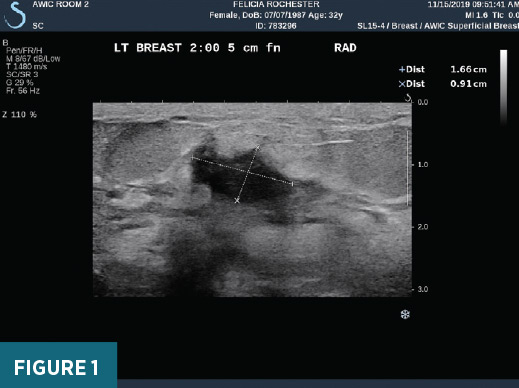Click the 0.91 cm distance measurement

pyautogui.click(x=468, y=84)
